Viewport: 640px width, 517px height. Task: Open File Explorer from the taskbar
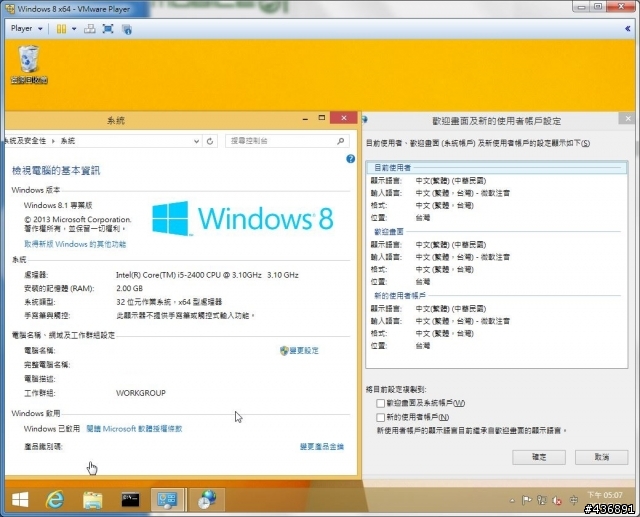pyautogui.click(x=93, y=500)
